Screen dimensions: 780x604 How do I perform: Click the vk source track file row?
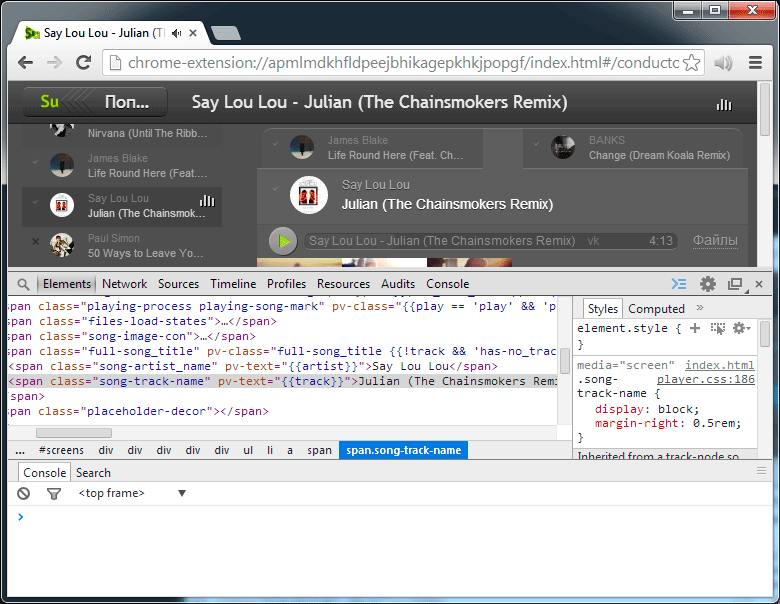pyautogui.click(x=491, y=241)
